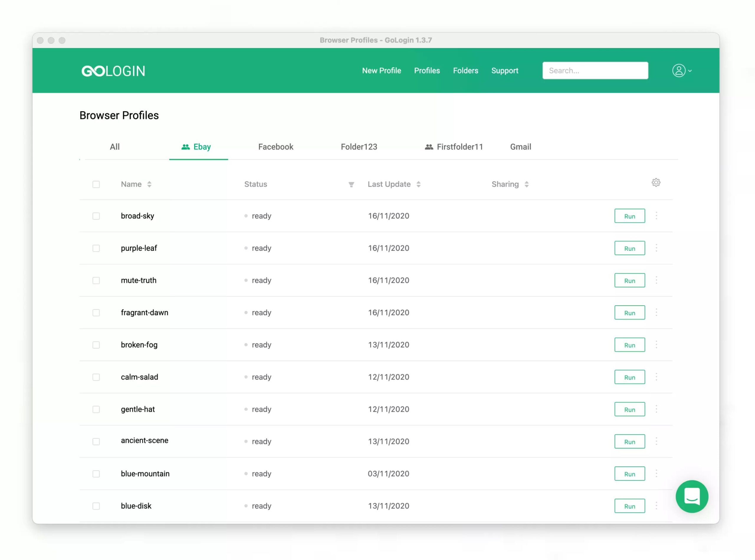
Task: Open Support in the navigation
Action: coord(505,71)
